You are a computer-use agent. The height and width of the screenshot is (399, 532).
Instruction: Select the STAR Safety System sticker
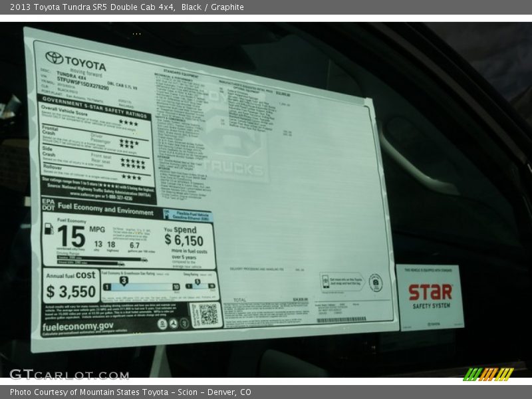click(430, 297)
